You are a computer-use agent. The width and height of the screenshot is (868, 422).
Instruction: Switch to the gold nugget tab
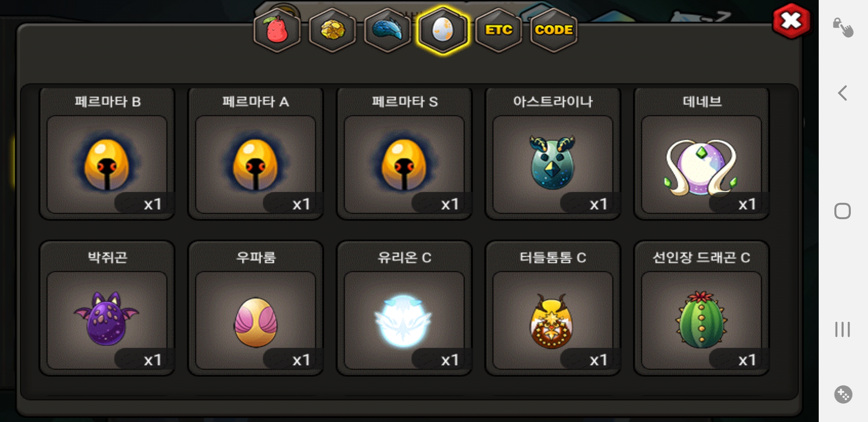tap(332, 30)
